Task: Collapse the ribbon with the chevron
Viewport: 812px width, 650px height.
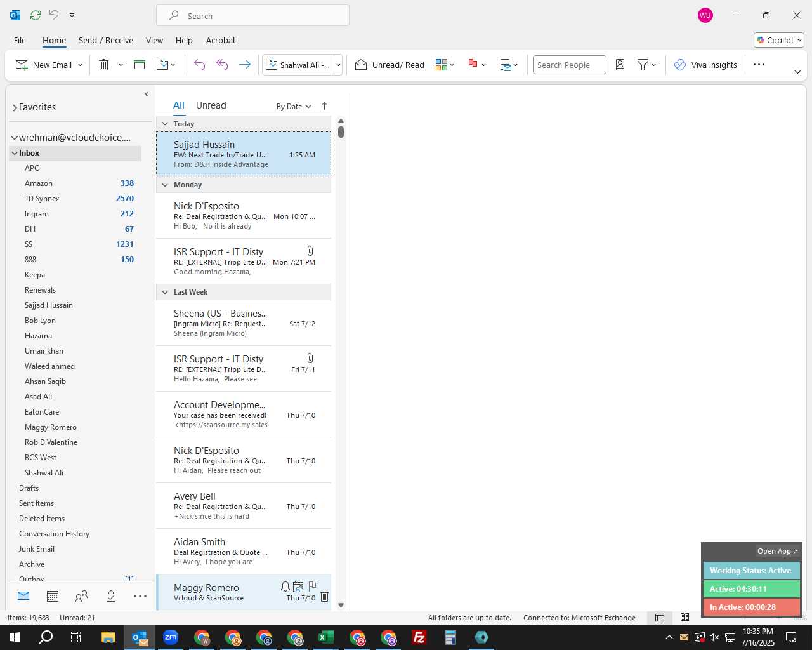Action: 797,72
